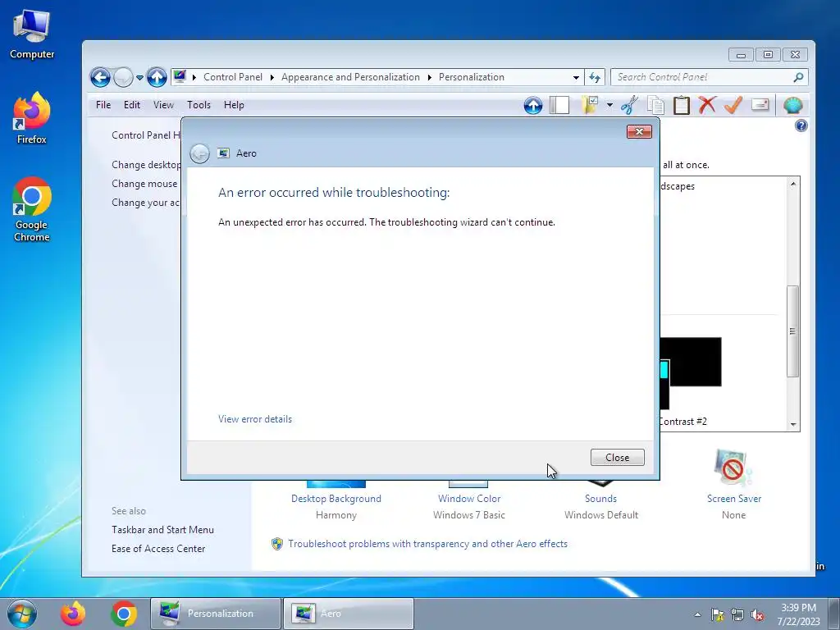
Task: Click the refresh button beside address bar
Action: pyautogui.click(x=595, y=78)
